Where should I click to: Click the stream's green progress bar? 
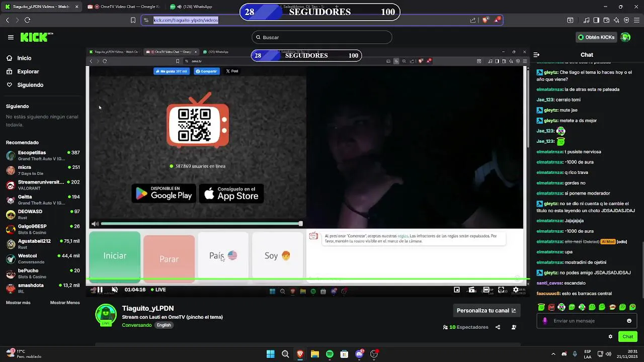pos(307,279)
